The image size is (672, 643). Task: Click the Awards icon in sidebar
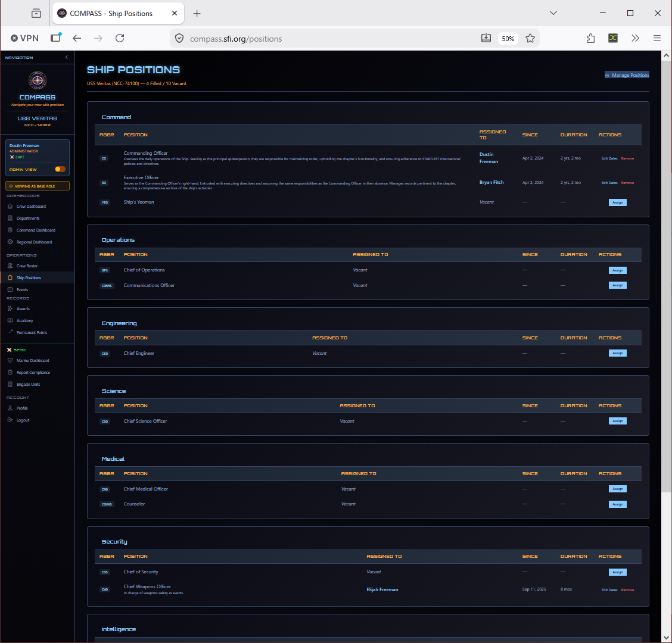(10, 308)
